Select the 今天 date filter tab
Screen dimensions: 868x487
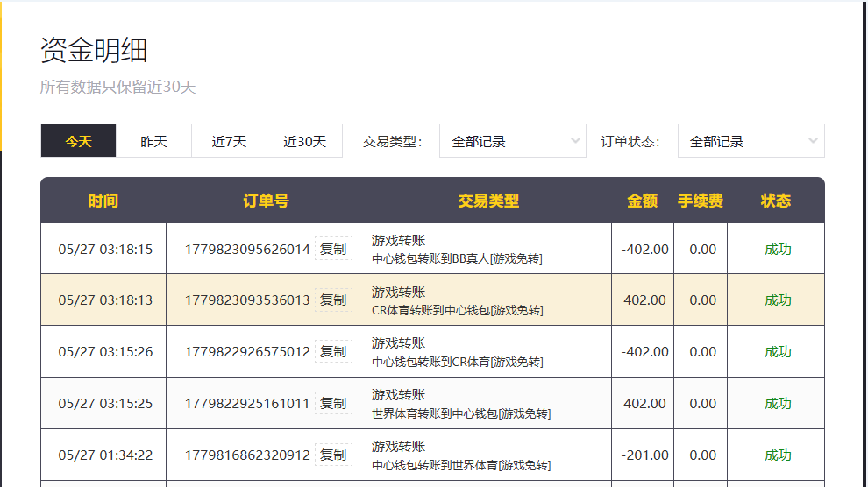78,141
